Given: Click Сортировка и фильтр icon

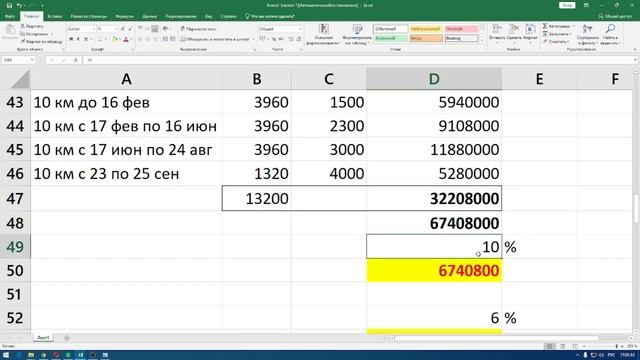Looking at the screenshot, I should coord(587,29).
